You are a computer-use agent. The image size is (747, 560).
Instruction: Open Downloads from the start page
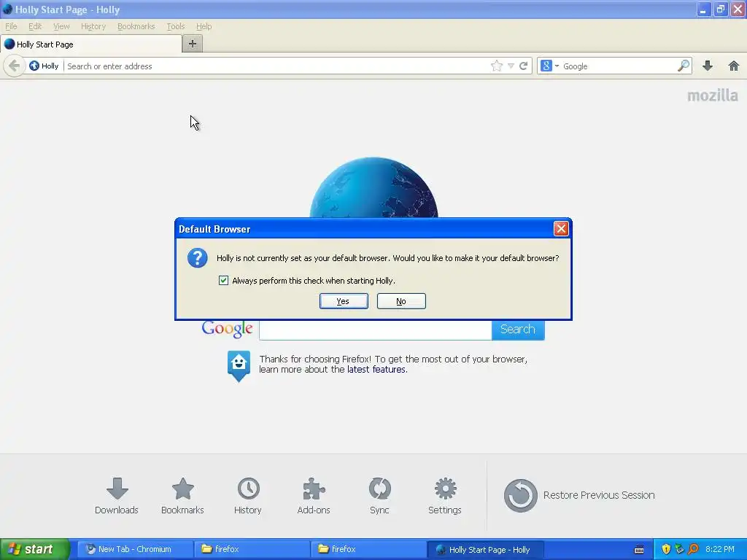tap(117, 496)
